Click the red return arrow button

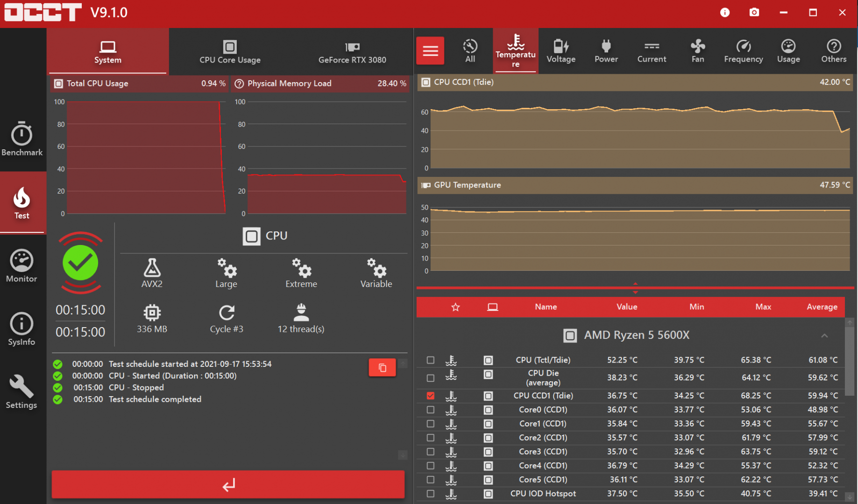point(228,485)
